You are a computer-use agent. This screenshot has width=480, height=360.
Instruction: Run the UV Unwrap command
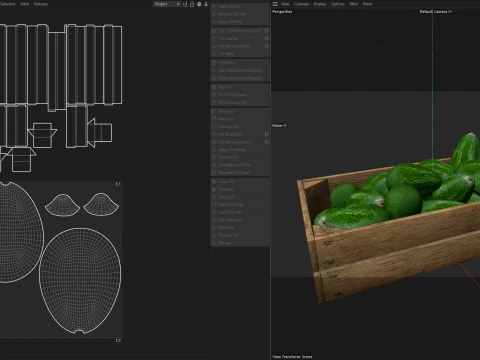coord(240,38)
